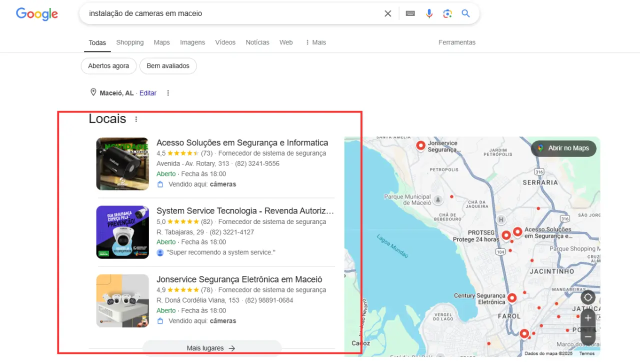Click Abrir no Maps button on map
640x364 pixels.
click(x=563, y=148)
